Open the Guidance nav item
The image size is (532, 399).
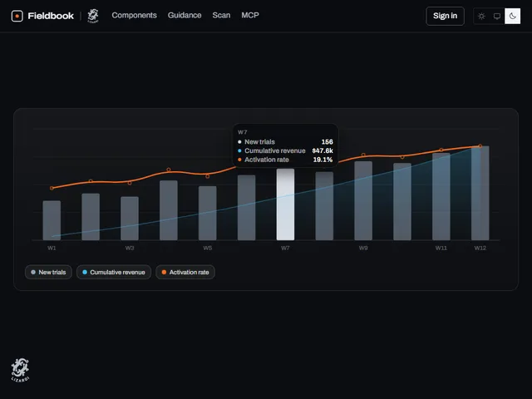[x=185, y=15]
